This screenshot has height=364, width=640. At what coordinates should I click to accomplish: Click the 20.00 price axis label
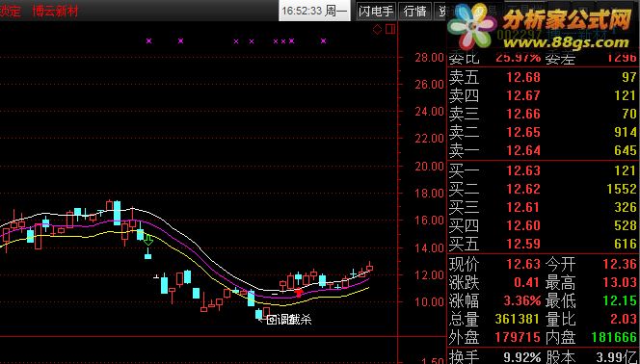429,166
